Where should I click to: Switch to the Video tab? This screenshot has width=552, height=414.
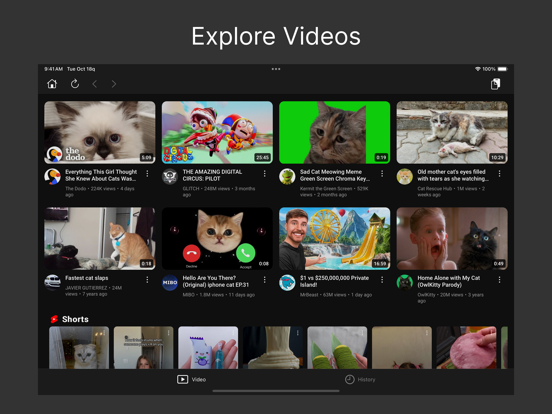(192, 380)
